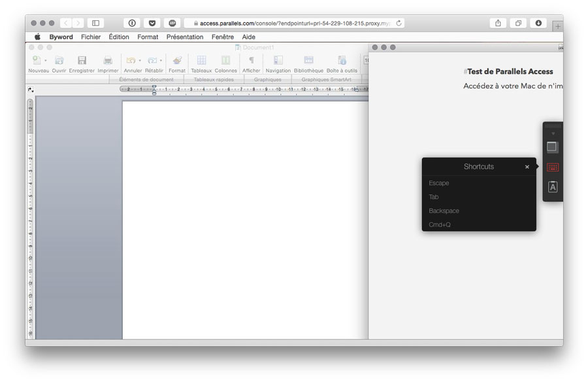
Task: Open the Byword application menu
Action: (61, 37)
